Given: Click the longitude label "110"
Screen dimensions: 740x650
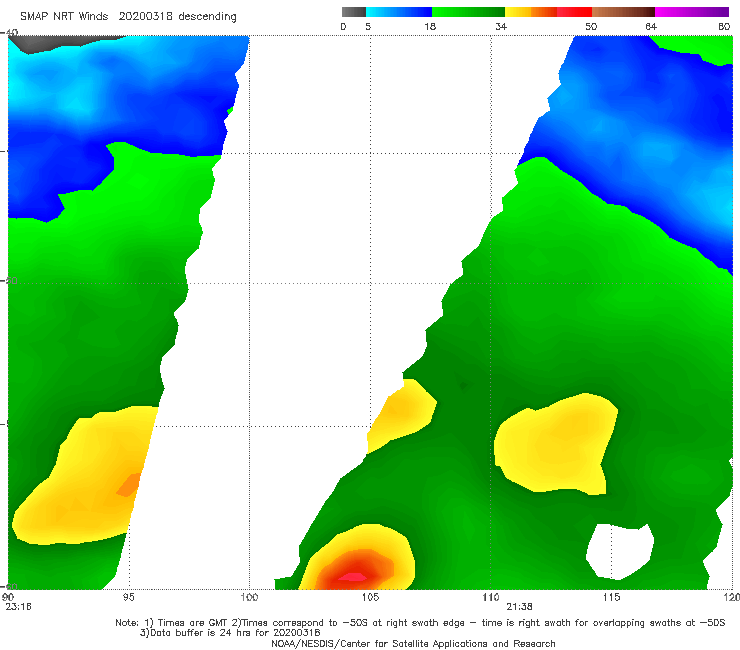Looking at the screenshot, I should [491, 598].
